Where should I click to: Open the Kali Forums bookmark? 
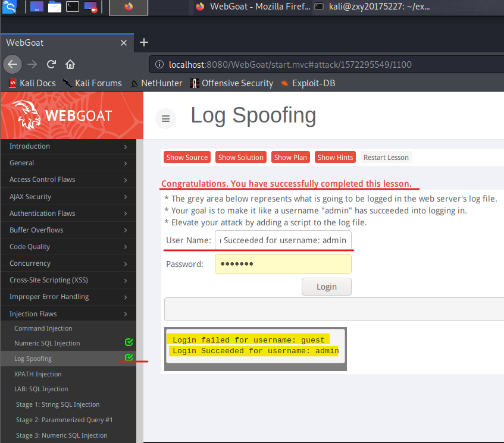point(93,83)
